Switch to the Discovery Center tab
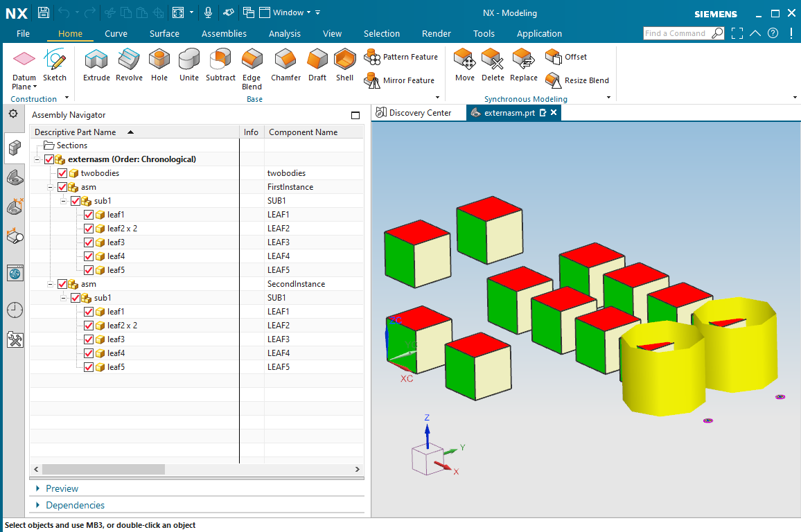 click(414, 113)
